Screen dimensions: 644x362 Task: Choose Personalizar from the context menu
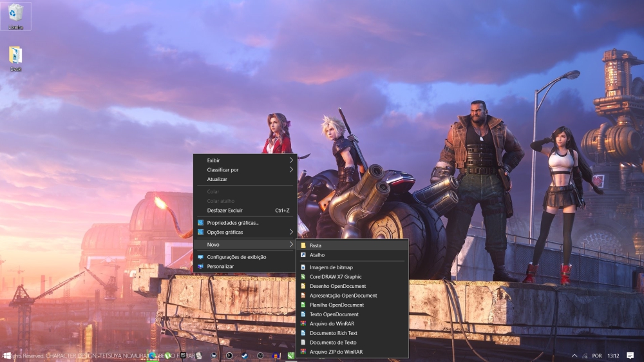(x=245, y=266)
